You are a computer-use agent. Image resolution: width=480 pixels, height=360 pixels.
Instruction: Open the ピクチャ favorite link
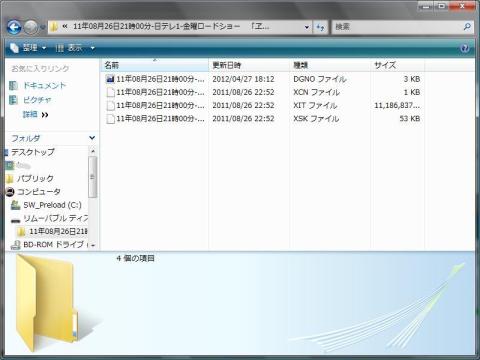(37, 100)
